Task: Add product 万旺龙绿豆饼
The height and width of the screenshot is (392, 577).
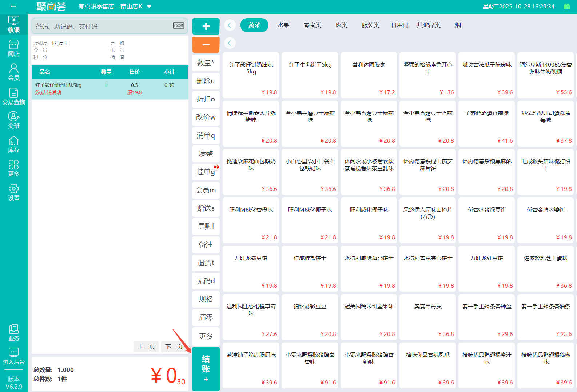Action: point(251,269)
